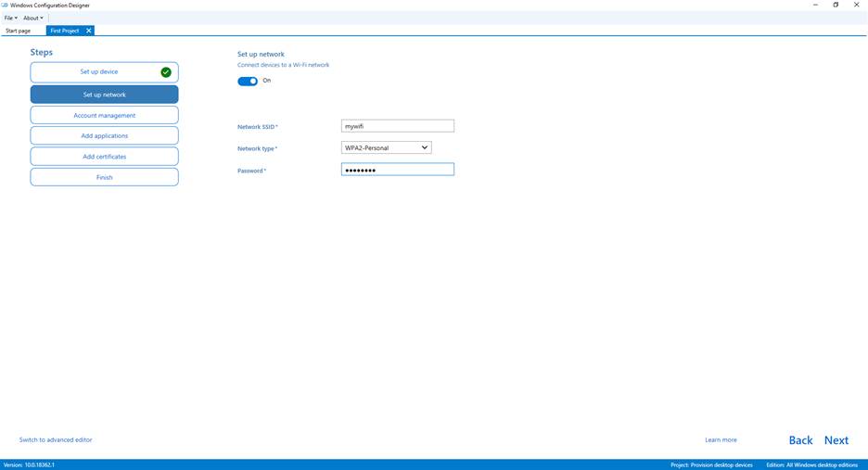Open the Add certificates step

104,157
